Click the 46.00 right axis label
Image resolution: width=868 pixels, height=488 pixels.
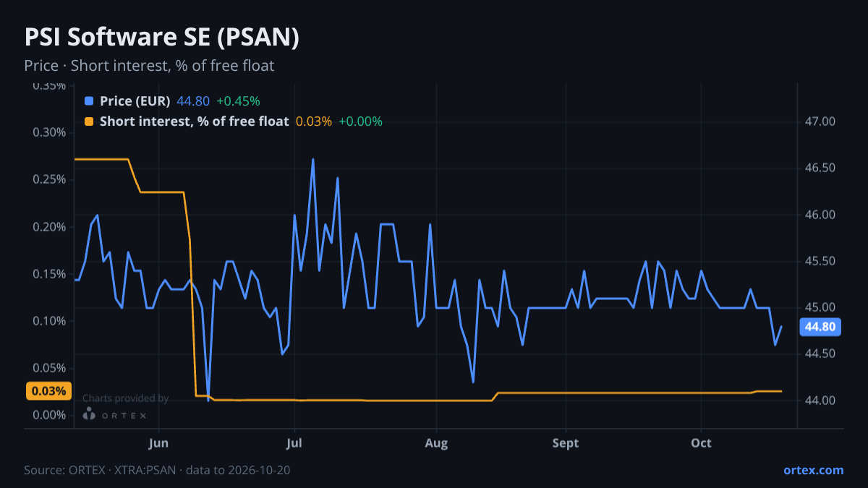820,215
